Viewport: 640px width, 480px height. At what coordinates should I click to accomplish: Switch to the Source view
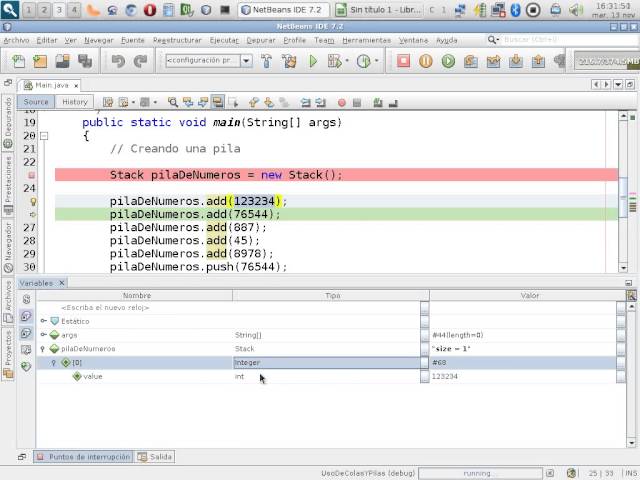click(x=36, y=102)
